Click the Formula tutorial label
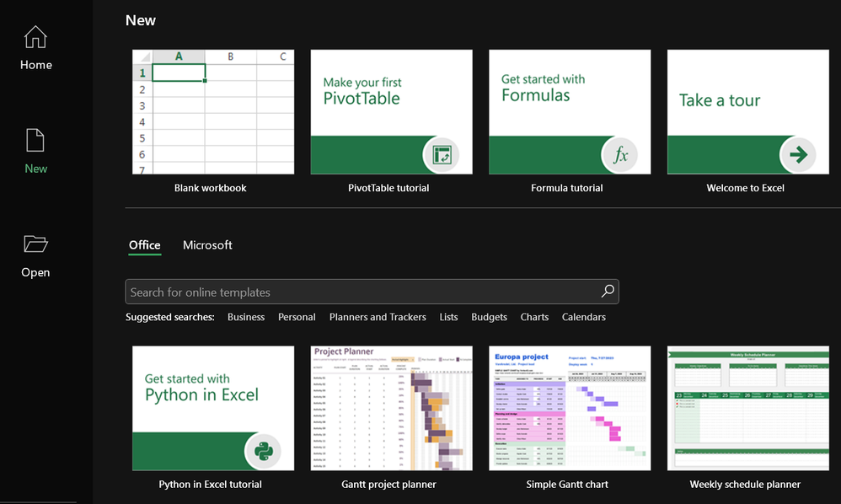Screen dimensions: 841x504 (567, 188)
